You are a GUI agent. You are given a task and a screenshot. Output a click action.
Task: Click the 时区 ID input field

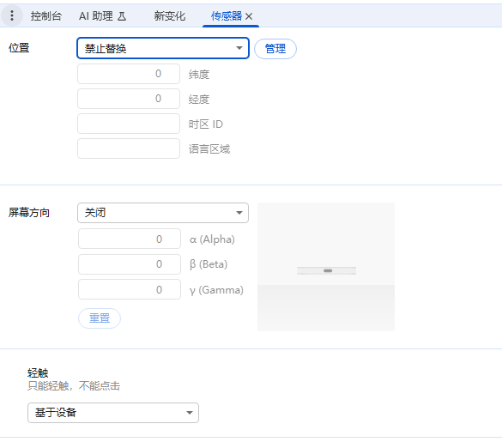click(129, 124)
